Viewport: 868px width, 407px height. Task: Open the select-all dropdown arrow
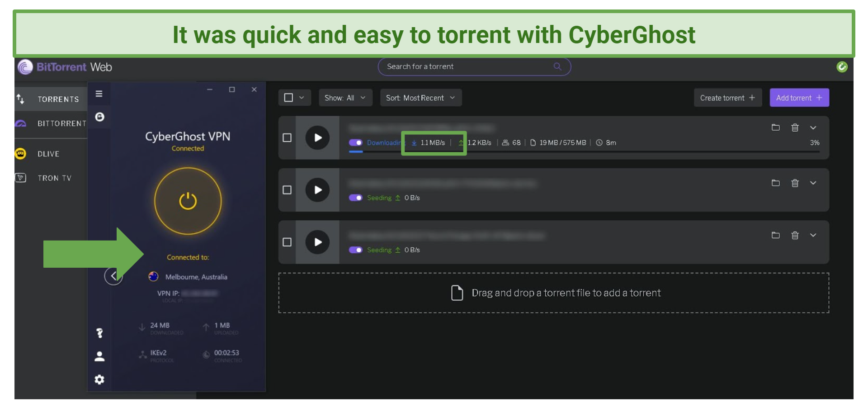(x=302, y=98)
